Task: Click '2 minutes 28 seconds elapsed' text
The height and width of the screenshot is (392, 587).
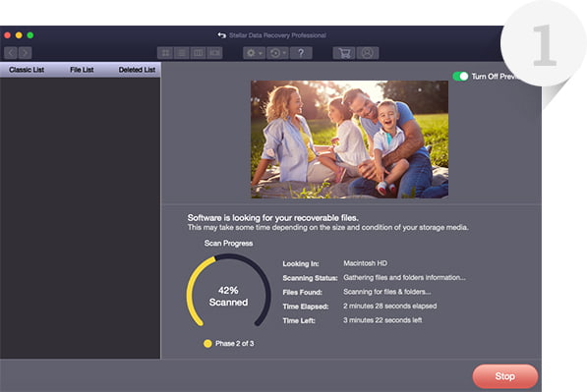Action: click(389, 306)
